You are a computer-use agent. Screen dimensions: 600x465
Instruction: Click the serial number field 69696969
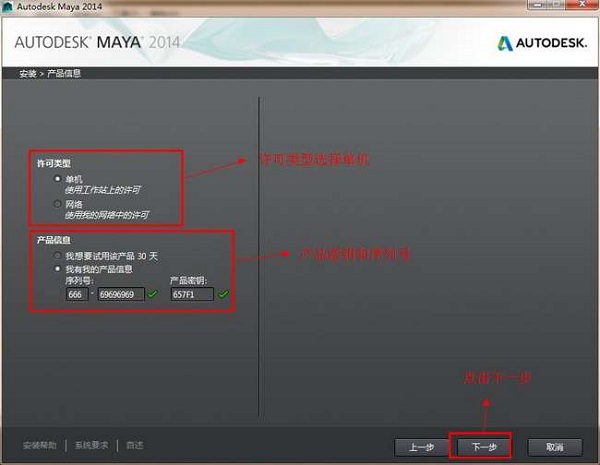121,294
